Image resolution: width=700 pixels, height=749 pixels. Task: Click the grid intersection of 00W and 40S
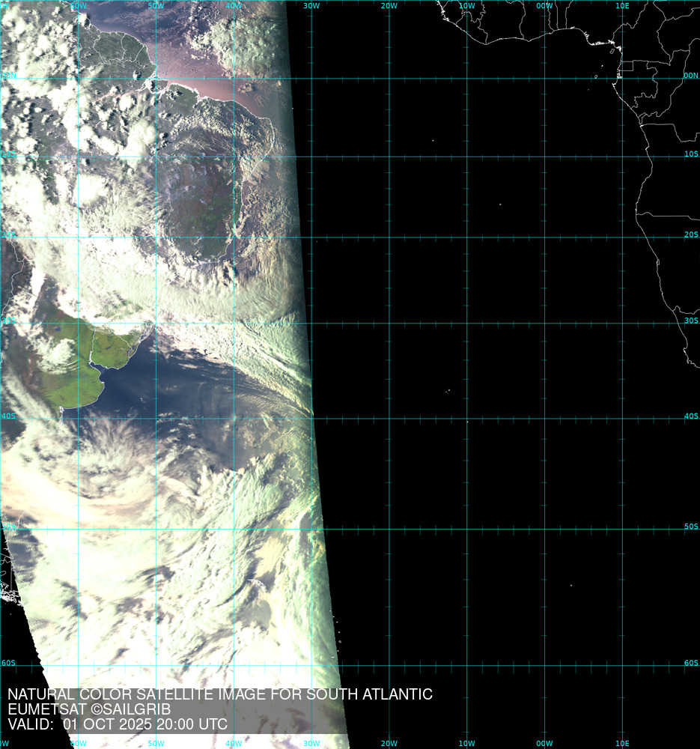(x=545, y=419)
